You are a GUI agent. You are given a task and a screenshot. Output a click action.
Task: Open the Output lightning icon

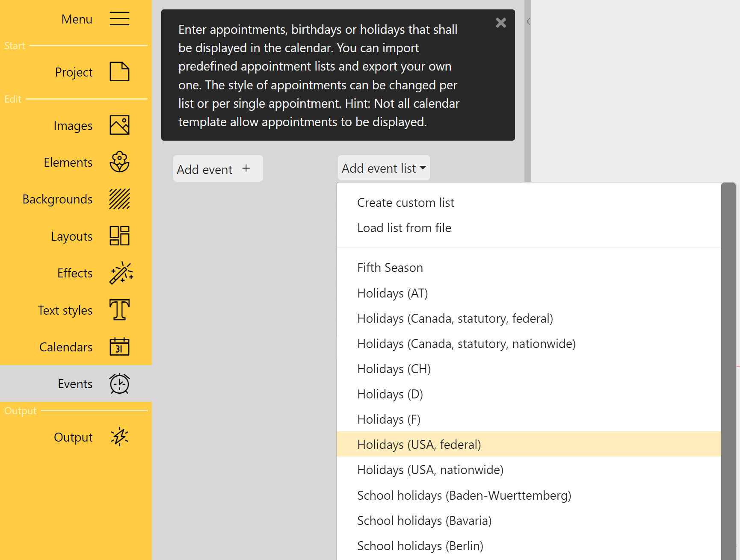tap(119, 437)
